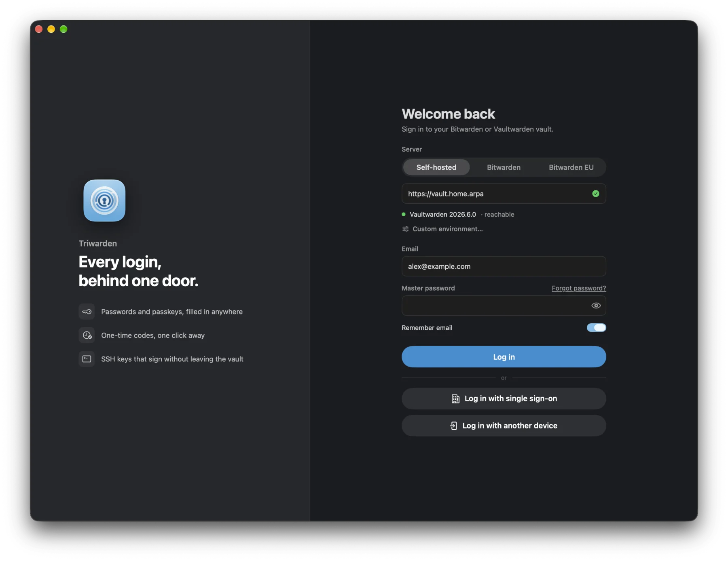728x561 pixels.
Task: Click the Remember email label
Action: 427,328
